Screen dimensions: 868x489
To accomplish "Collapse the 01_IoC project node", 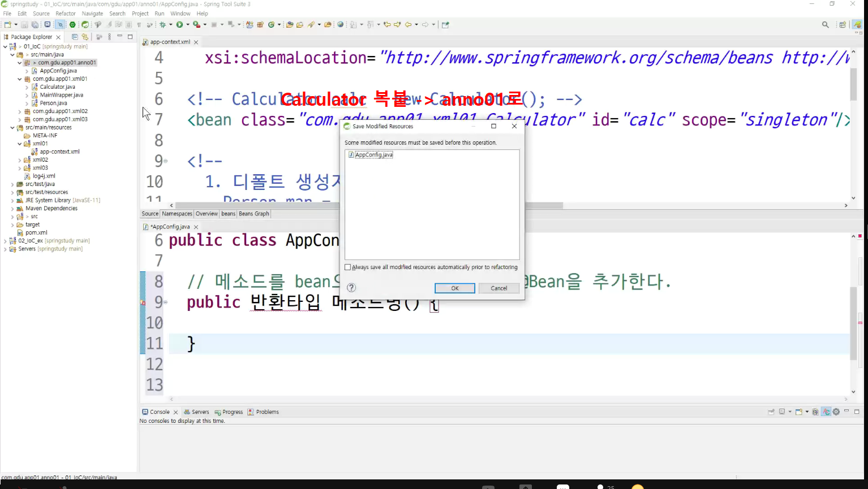I will click(5, 46).
